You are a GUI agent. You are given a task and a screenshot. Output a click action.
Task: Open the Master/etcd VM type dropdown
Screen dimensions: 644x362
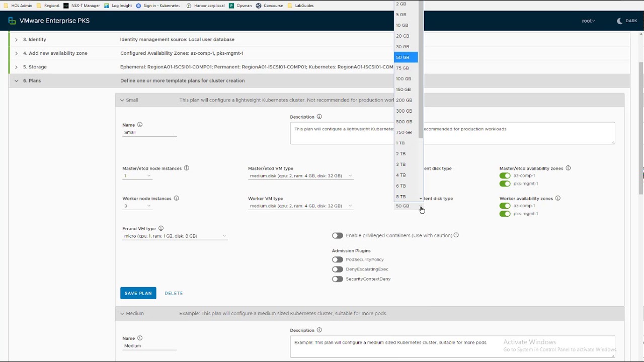click(301, 176)
